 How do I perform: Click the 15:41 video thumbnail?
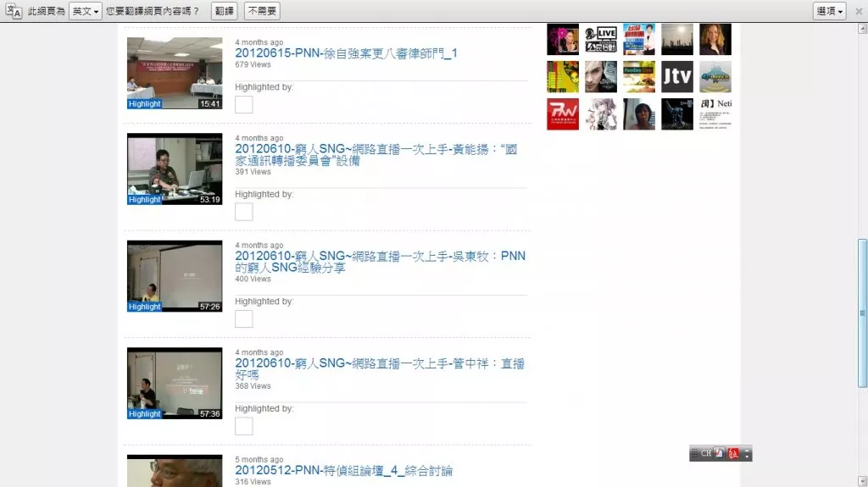(175, 73)
